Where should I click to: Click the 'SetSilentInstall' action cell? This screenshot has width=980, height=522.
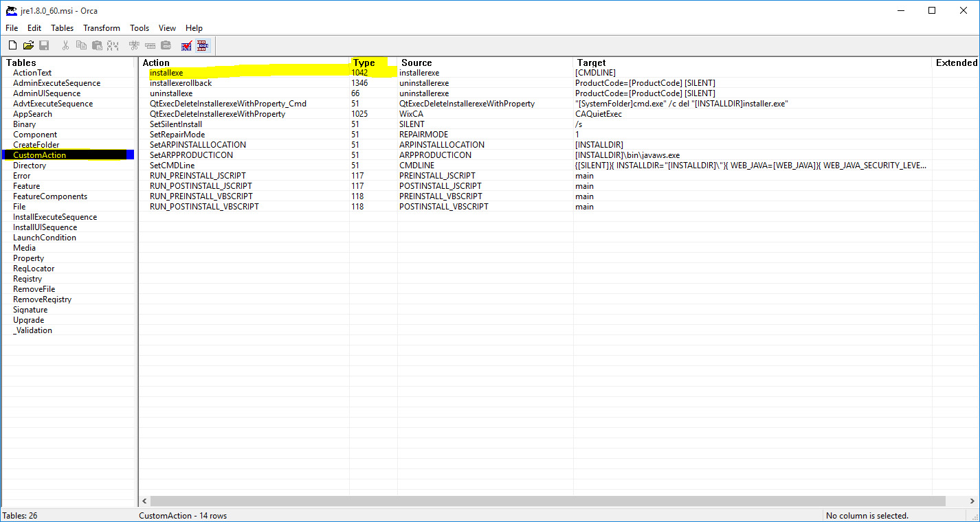tap(176, 124)
